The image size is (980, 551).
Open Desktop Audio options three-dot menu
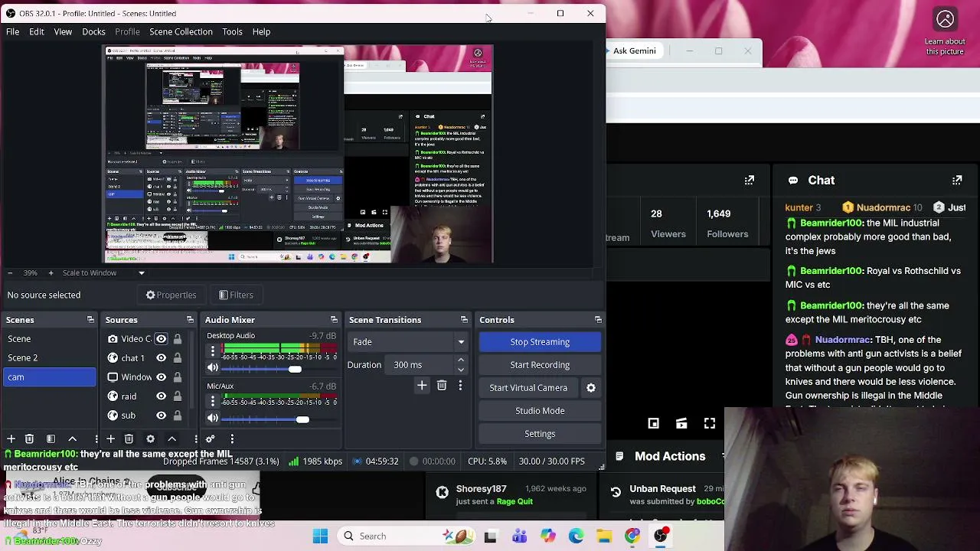pos(213,352)
